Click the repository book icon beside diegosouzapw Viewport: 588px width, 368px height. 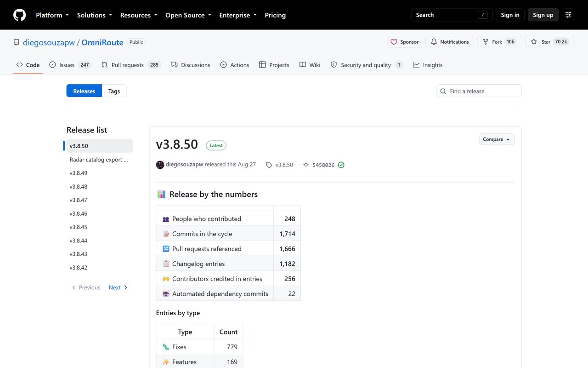click(17, 42)
